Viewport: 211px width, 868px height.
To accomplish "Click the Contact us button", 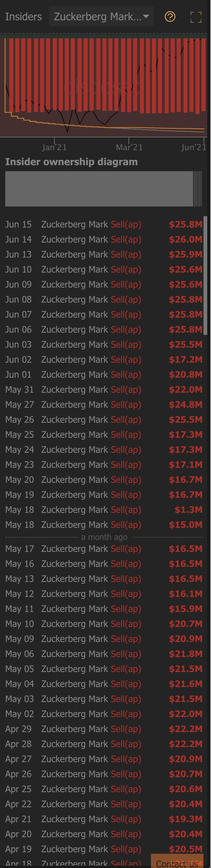I will click(177, 863).
